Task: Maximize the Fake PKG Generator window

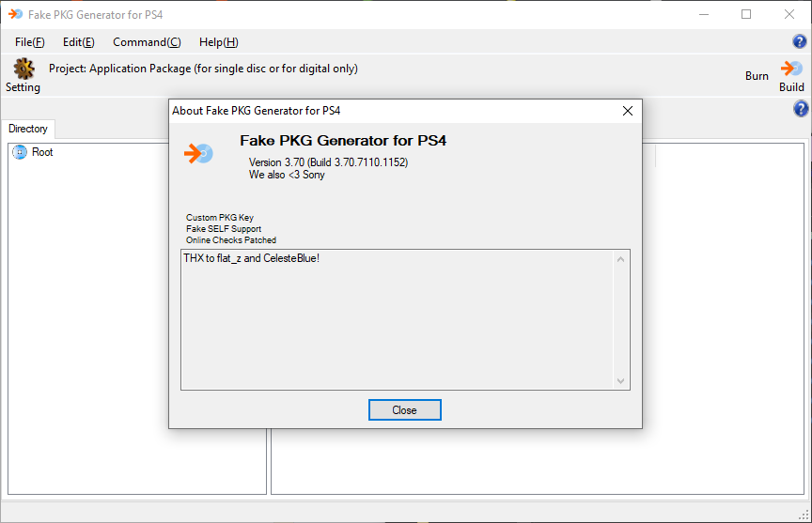Action: tap(745, 14)
